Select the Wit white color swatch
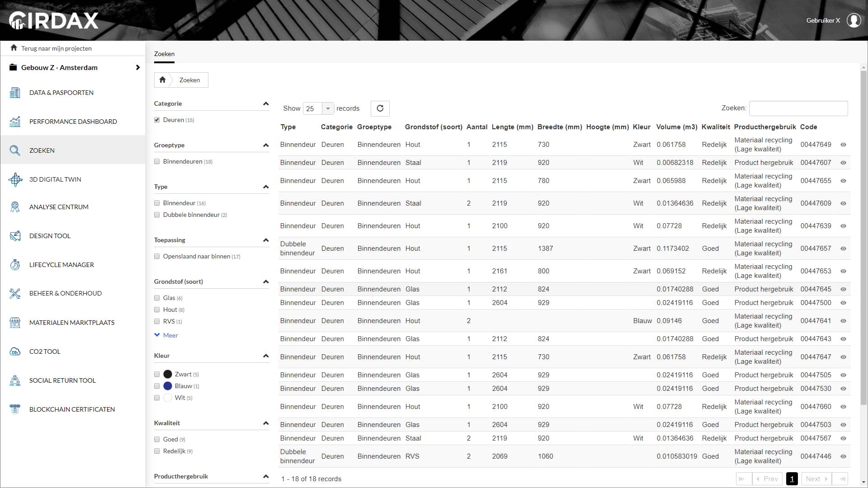868x488 pixels. (x=168, y=398)
